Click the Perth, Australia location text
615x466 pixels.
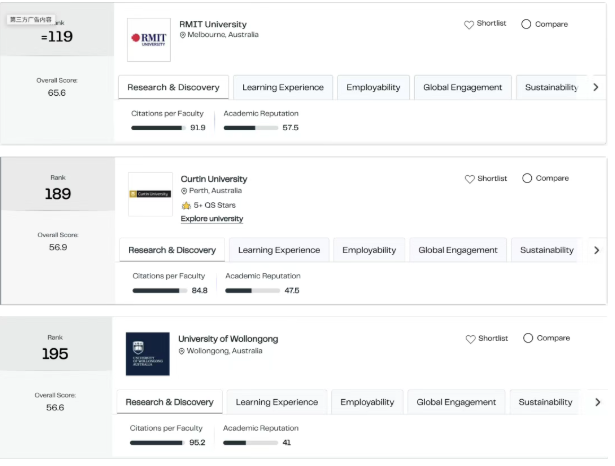click(215, 191)
